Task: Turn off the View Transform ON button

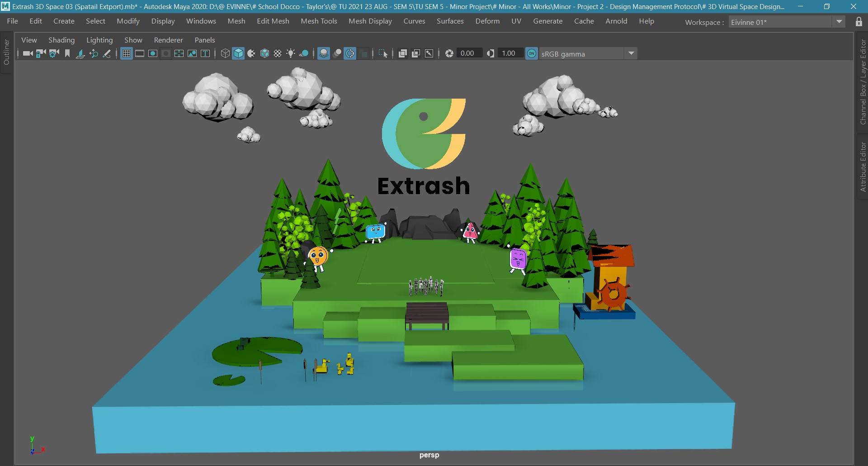Action: click(x=532, y=53)
